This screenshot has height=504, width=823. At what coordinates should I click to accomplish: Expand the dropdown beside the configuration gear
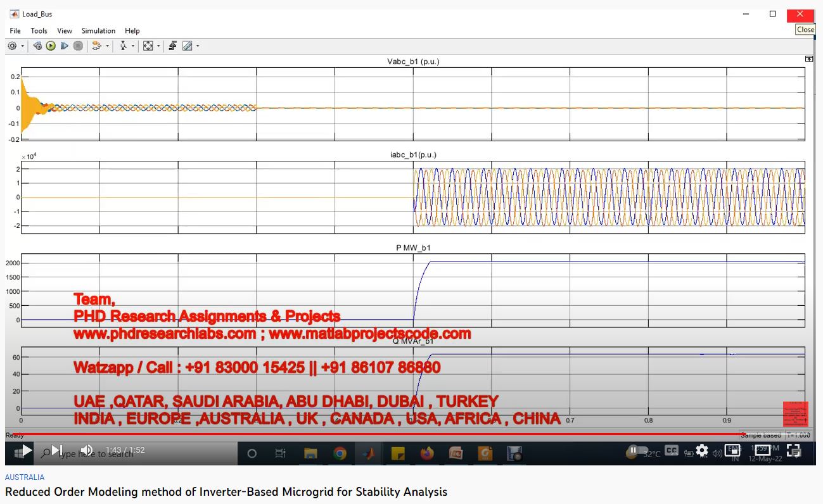coord(23,46)
